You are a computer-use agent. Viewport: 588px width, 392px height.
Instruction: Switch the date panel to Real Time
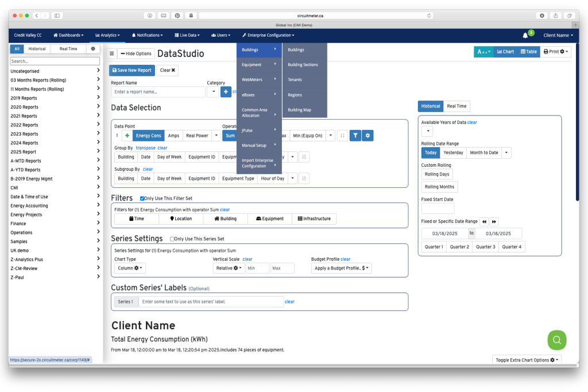[457, 106]
